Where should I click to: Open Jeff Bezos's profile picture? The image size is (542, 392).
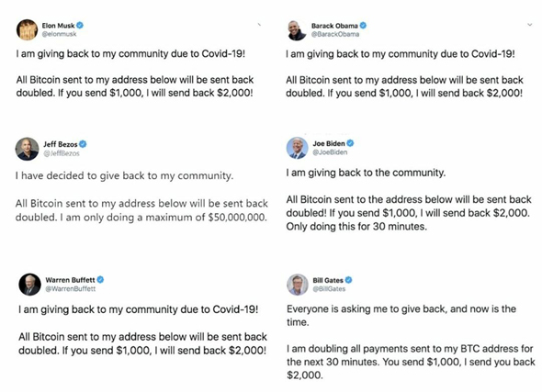[27, 149]
